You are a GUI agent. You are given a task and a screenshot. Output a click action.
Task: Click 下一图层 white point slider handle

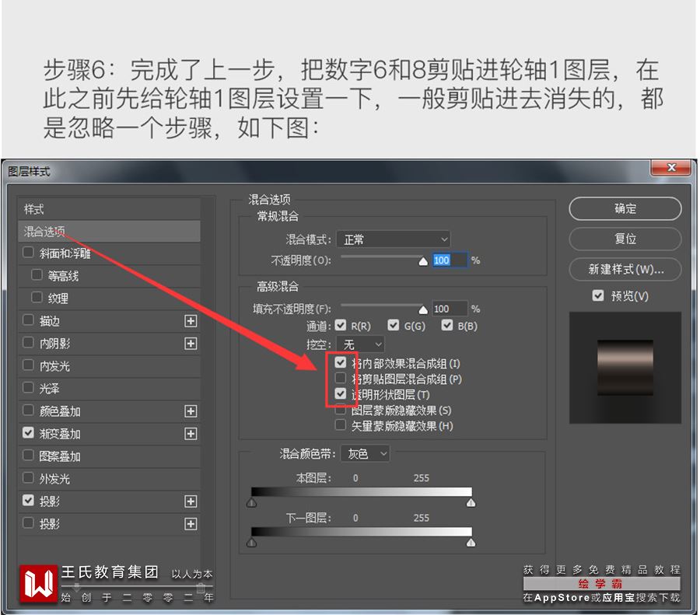click(471, 543)
